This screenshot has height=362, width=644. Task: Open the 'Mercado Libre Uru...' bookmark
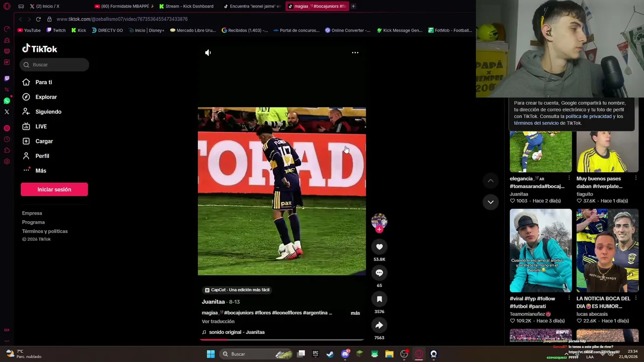click(x=193, y=30)
